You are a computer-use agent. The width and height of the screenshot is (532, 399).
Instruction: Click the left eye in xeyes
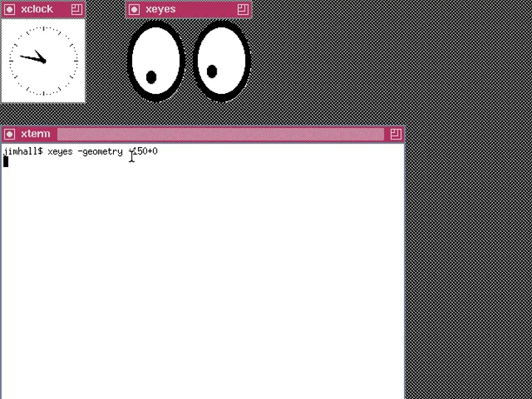[x=156, y=61]
